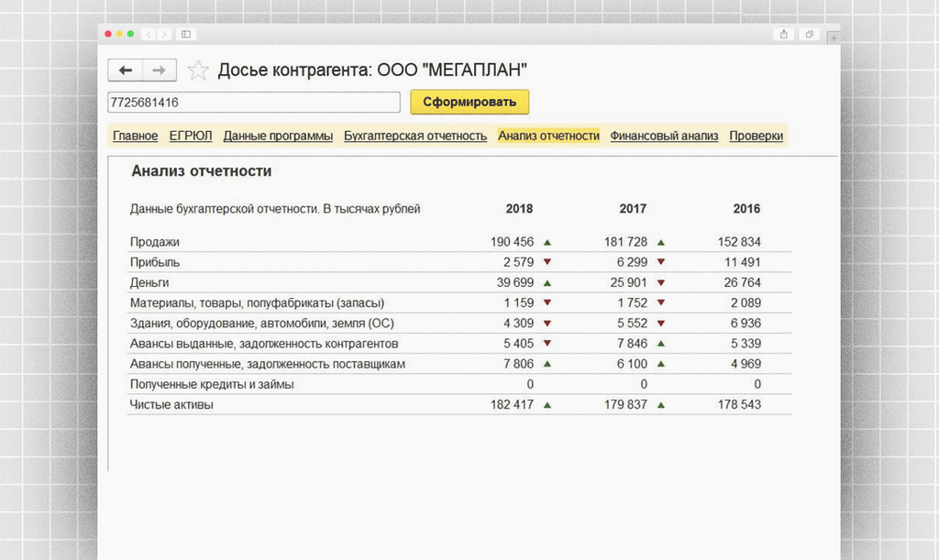939x560 pixels.
Task: Select the Здания, оборудование, автомобили row label
Action: [x=261, y=324]
